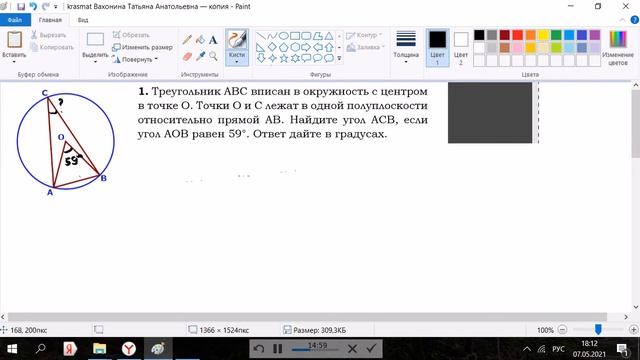Choose the Diamond shape
This screenshot has height=360, width=640.
coord(272,47)
